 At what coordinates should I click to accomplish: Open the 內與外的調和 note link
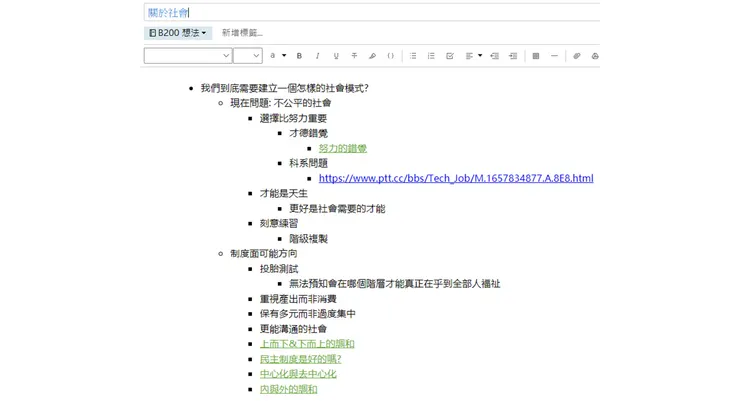288,389
